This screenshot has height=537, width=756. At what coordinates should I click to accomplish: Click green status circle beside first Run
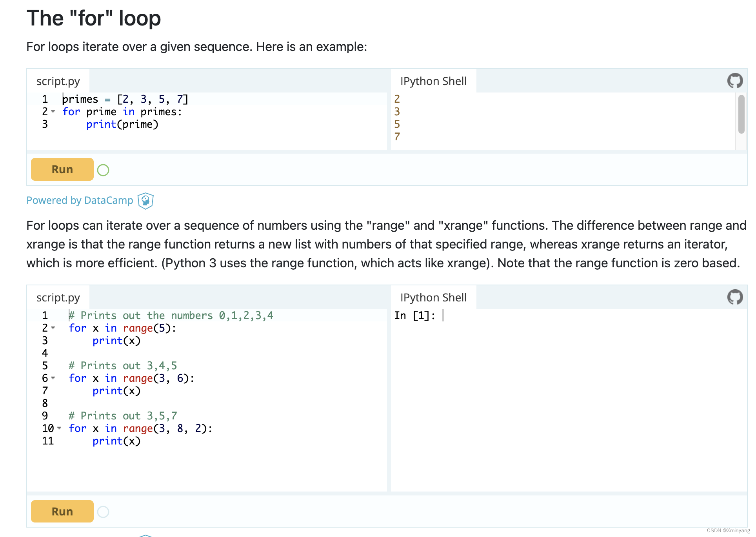[103, 170]
